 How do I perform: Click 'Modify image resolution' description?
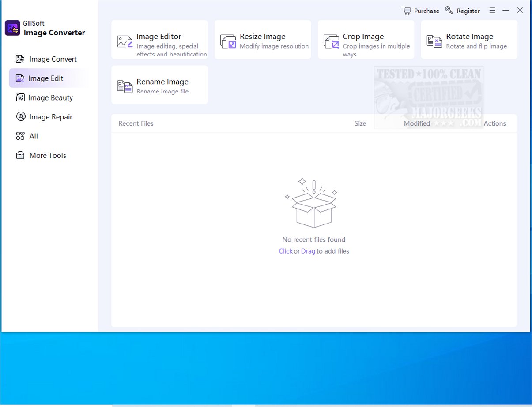click(274, 46)
